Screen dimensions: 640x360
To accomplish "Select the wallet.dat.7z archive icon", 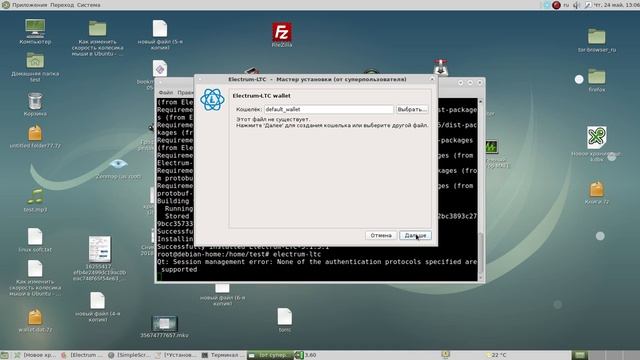I will (x=35, y=320).
